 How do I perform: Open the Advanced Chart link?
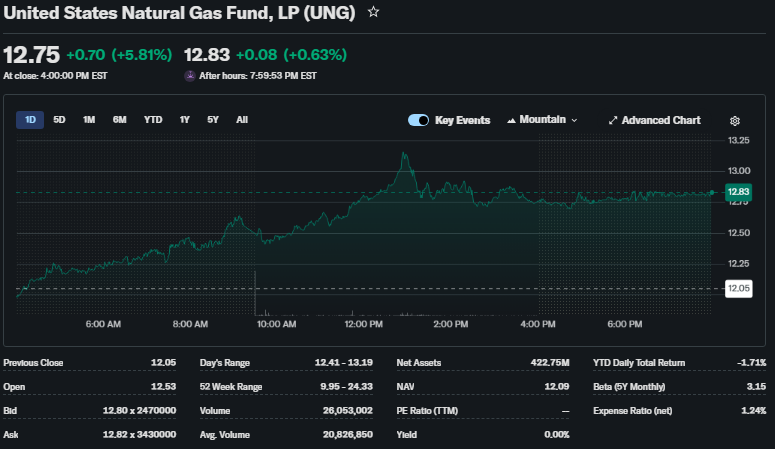[x=654, y=120]
